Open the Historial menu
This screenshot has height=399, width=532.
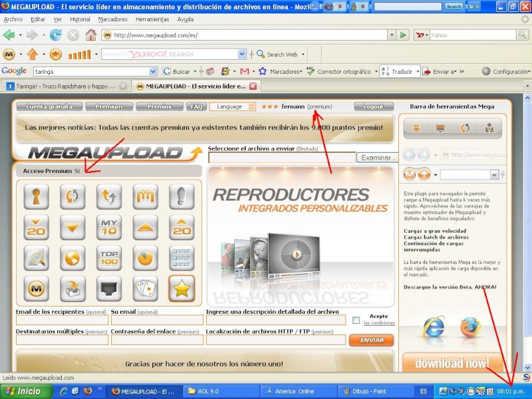[x=80, y=19]
